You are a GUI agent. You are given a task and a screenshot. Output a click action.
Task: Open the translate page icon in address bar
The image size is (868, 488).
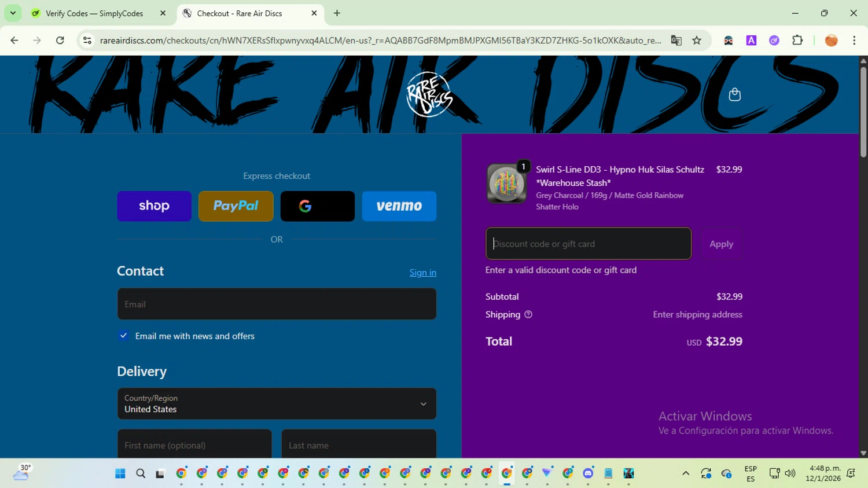(676, 41)
